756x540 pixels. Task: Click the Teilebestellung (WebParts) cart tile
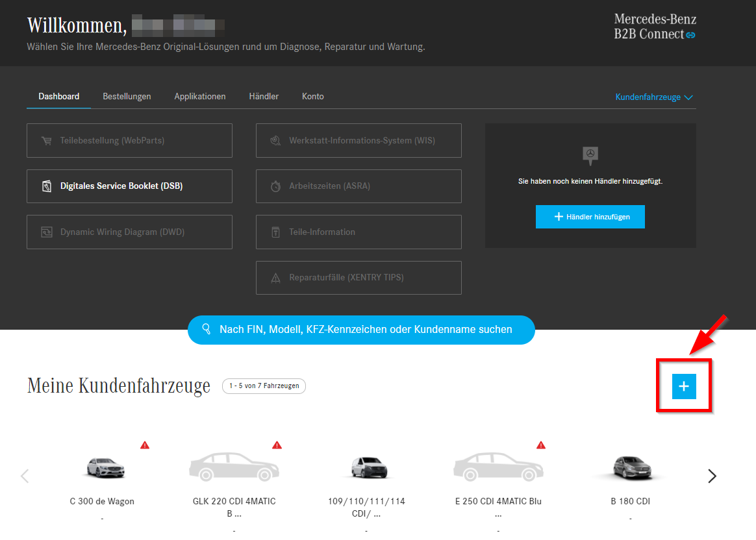coord(129,140)
